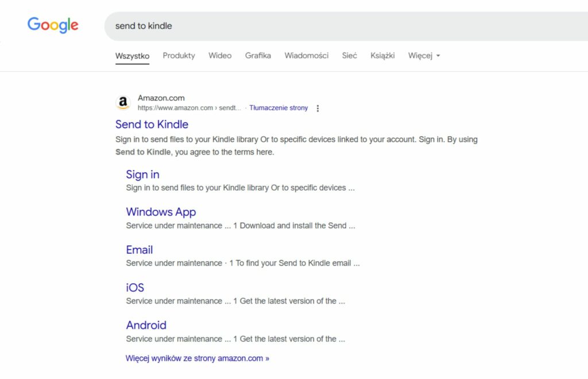Switch to the Sieć tab

[350, 56]
